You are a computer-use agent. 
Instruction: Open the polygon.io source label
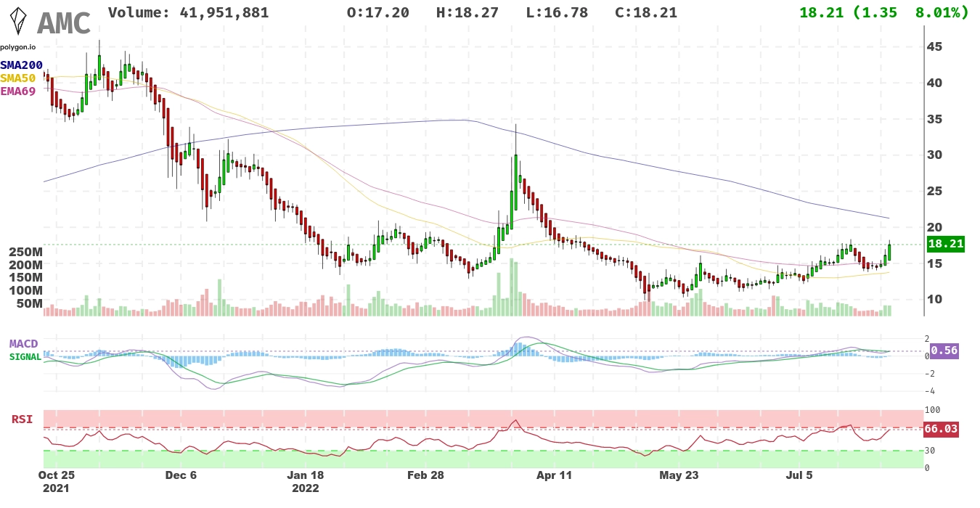[x=18, y=47]
